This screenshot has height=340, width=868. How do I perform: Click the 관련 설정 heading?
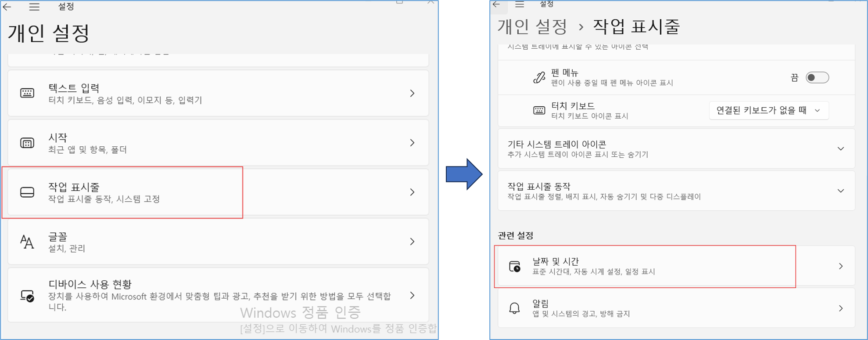click(x=516, y=235)
